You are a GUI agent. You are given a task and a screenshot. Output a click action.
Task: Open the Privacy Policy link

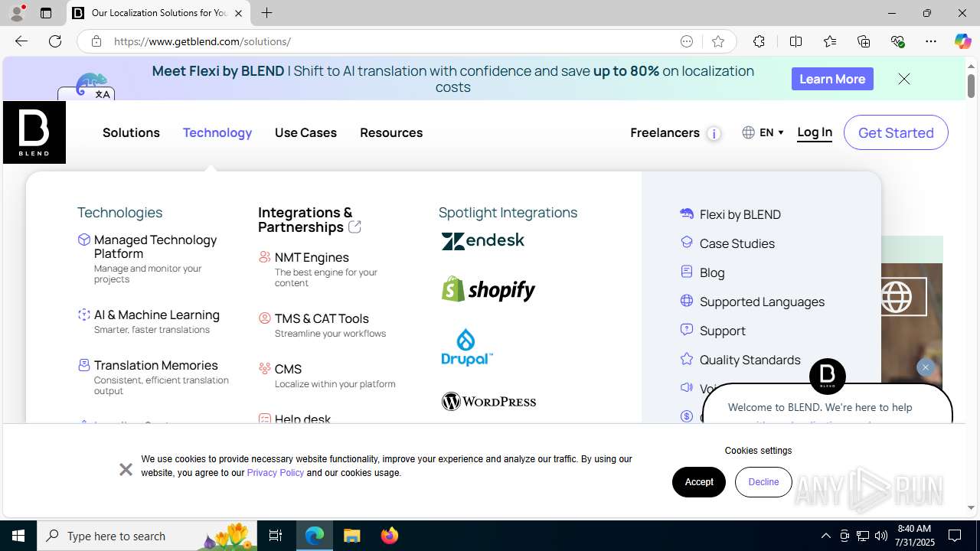tap(276, 473)
